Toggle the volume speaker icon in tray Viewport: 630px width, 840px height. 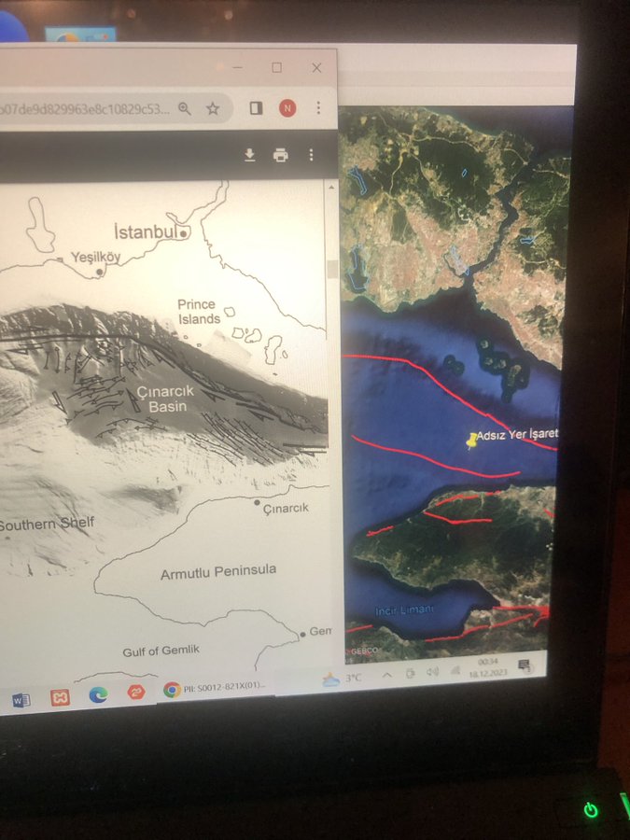[x=432, y=672]
